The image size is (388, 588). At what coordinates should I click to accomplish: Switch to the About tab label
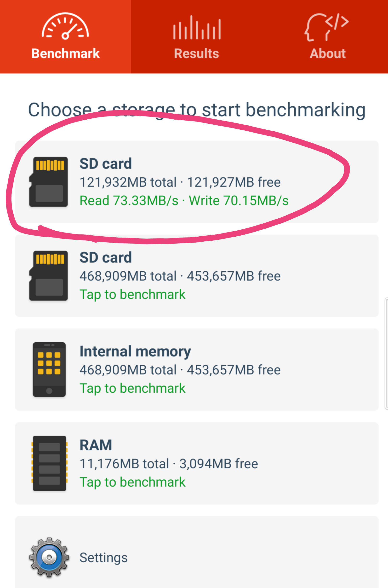click(x=327, y=53)
